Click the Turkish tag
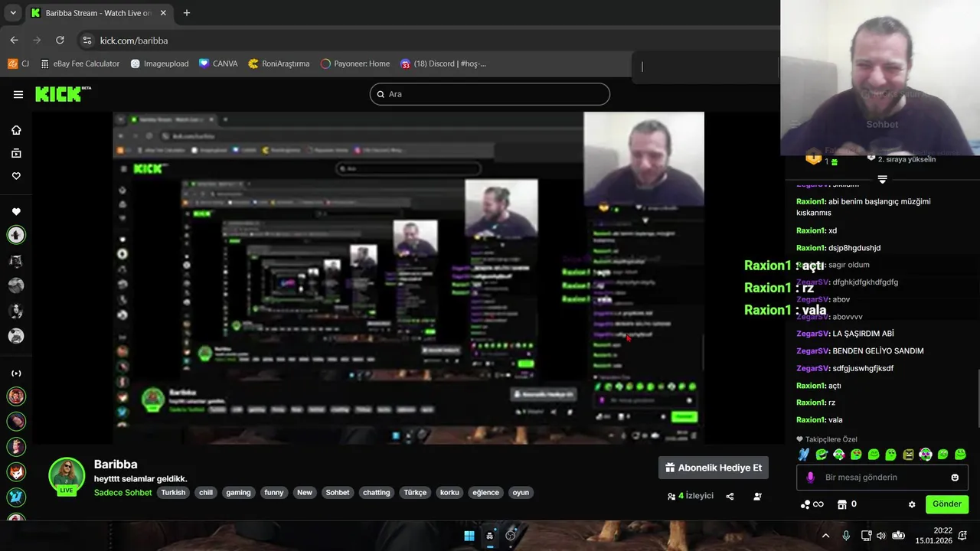The width and height of the screenshot is (980, 551). point(173,493)
